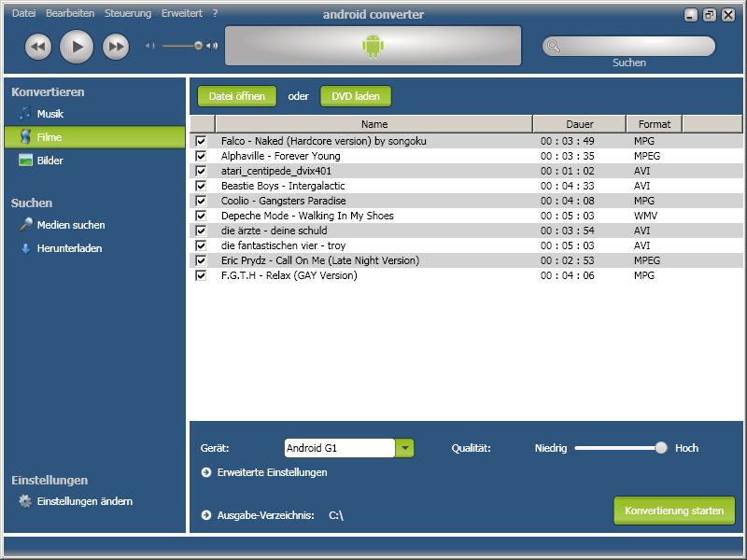Select the row "Beastie Boys - Intergalactic"
The height and width of the screenshot is (560, 747).
[x=466, y=186]
